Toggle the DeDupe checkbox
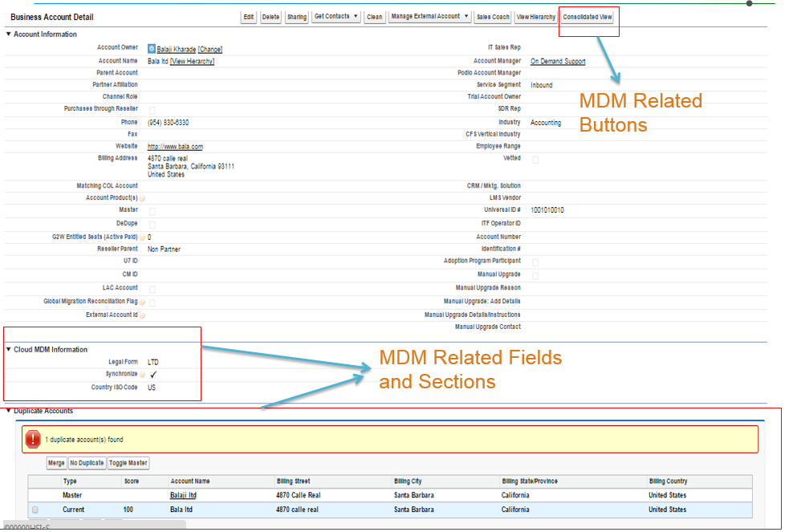Screen dimensions: 797x532 pos(152,224)
